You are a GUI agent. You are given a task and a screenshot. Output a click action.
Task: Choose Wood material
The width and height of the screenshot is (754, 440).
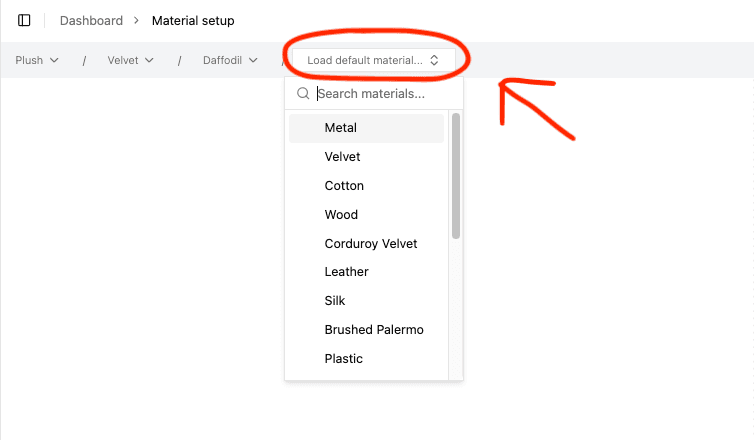coord(366,214)
